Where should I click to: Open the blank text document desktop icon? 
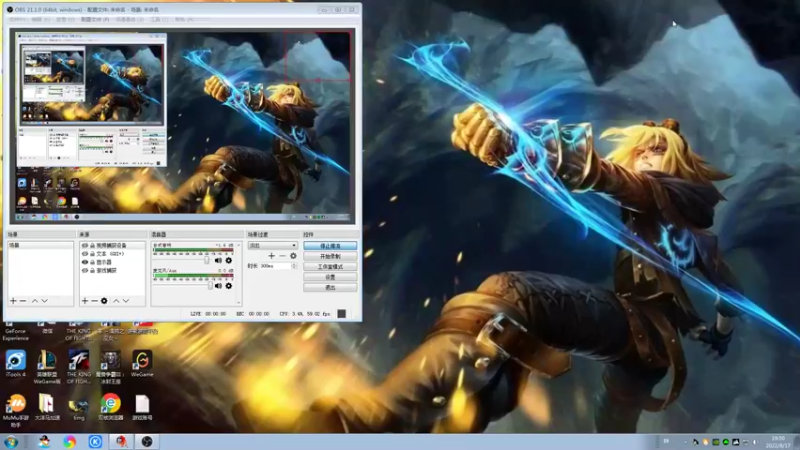pos(142,407)
